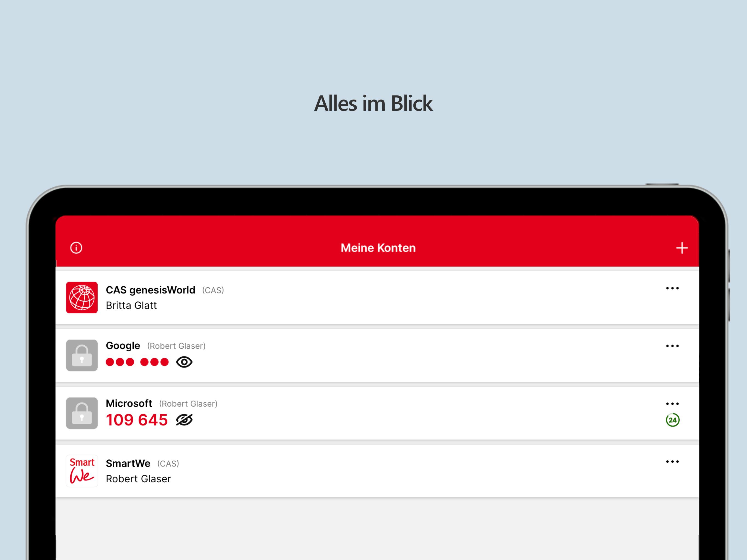
Task: Click the Google account lock icon
Action: [x=82, y=355]
